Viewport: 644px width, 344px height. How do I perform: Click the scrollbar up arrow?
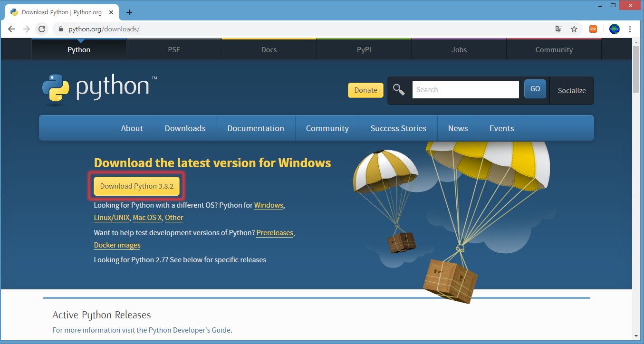pos(636,42)
